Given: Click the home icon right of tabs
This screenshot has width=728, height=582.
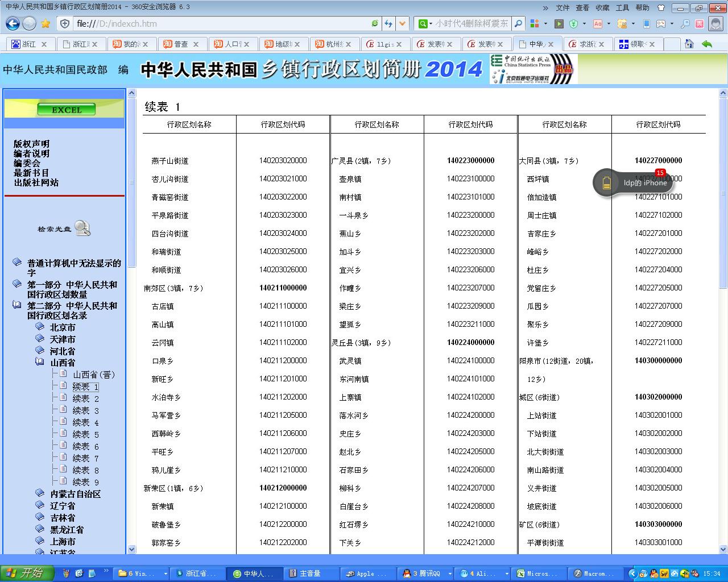Looking at the screenshot, I should 689,44.
